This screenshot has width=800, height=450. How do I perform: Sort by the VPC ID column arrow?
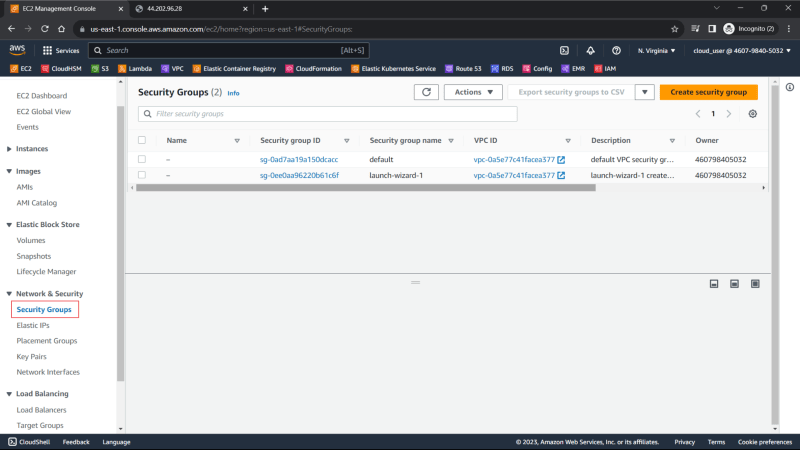pos(568,141)
